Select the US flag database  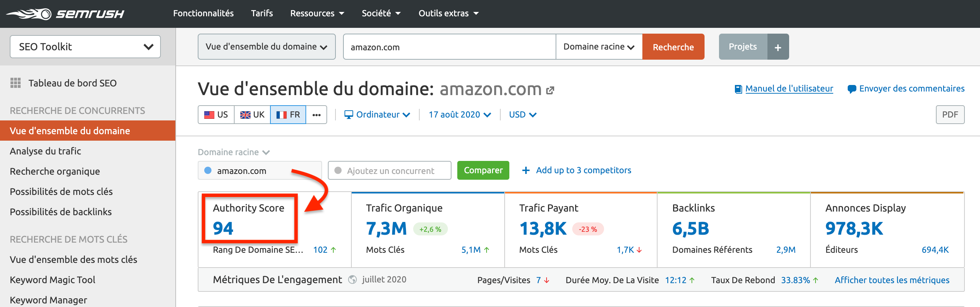click(x=216, y=115)
